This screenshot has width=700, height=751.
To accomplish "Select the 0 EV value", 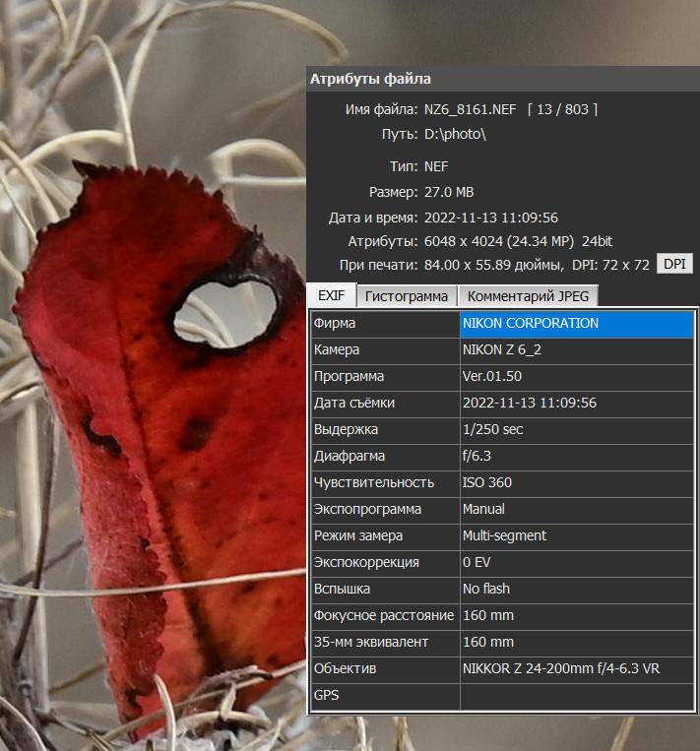I will (x=577, y=563).
